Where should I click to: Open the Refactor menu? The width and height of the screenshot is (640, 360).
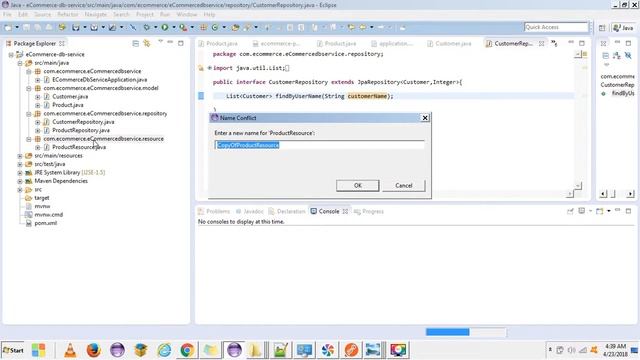[x=67, y=14]
